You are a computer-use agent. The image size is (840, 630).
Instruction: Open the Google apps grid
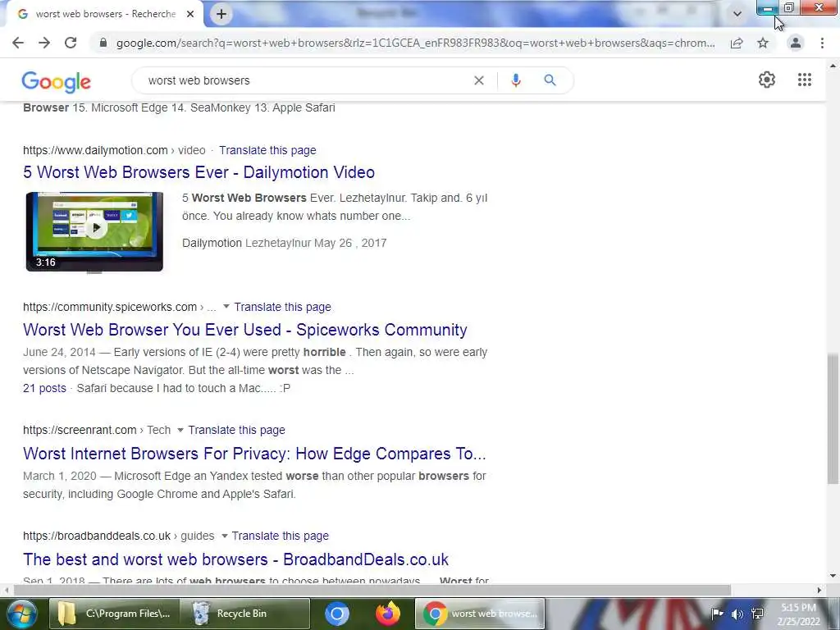pyautogui.click(x=805, y=80)
